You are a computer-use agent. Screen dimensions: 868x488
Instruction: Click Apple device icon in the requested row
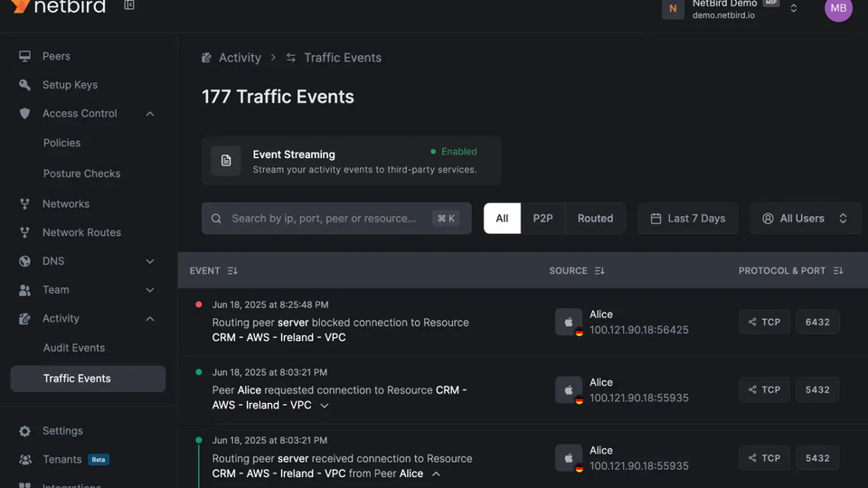tap(569, 390)
